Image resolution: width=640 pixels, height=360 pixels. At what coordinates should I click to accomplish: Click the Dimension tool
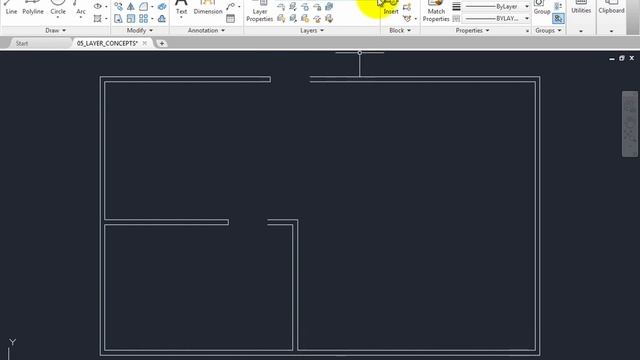[x=208, y=8]
